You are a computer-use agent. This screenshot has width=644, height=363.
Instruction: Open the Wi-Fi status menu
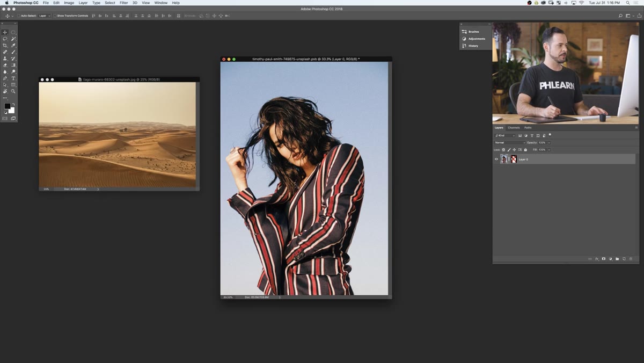click(x=581, y=3)
